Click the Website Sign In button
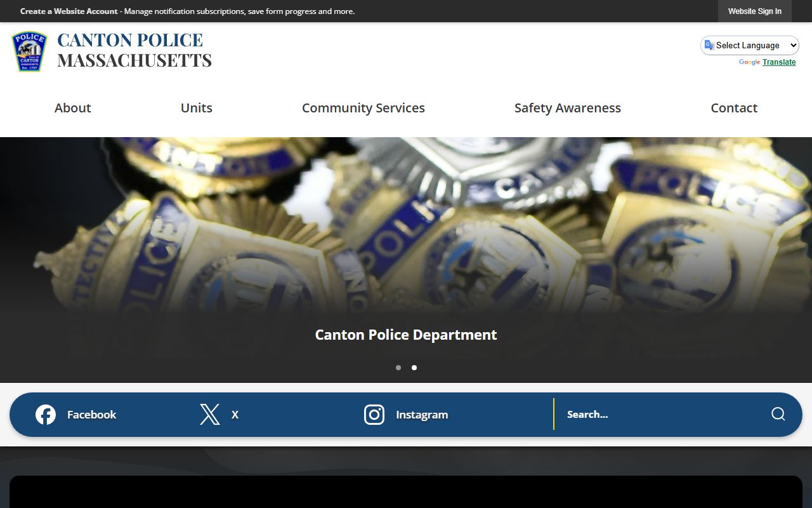Viewport: 812px width, 508px height. [755, 11]
